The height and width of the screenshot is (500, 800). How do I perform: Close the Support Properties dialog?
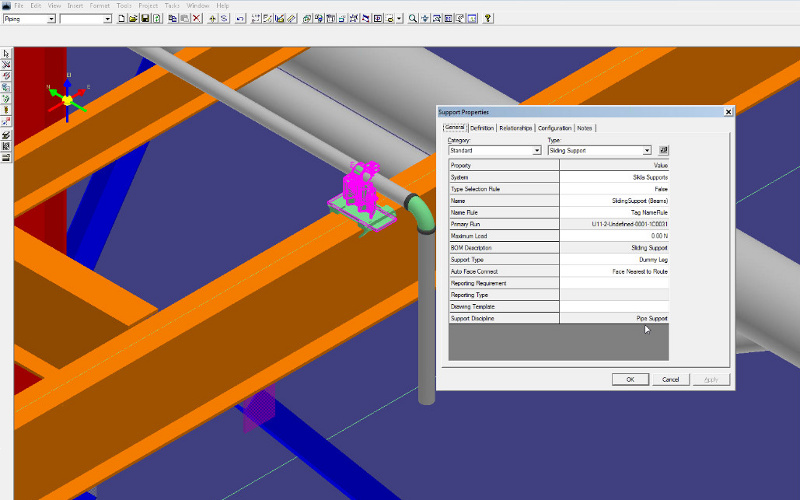(728, 112)
